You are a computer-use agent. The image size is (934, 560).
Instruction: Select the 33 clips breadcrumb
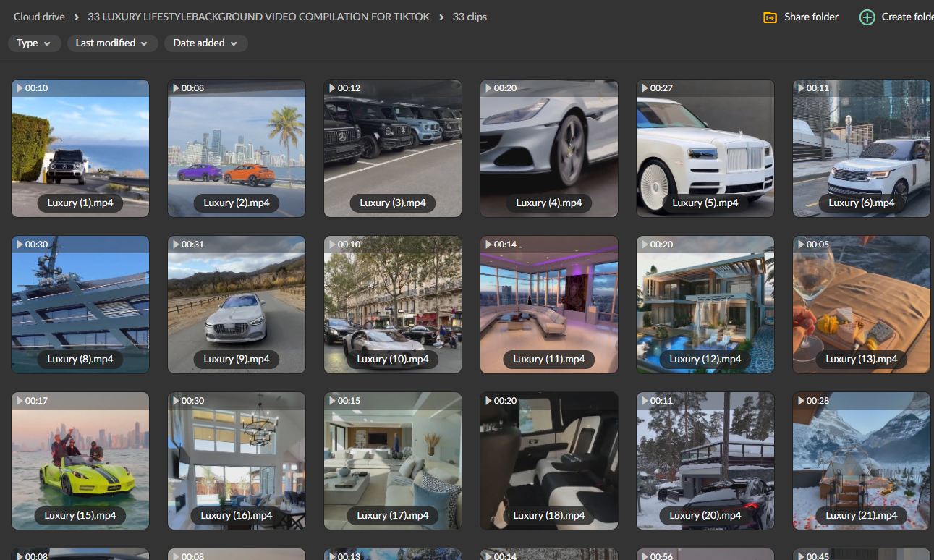click(470, 17)
